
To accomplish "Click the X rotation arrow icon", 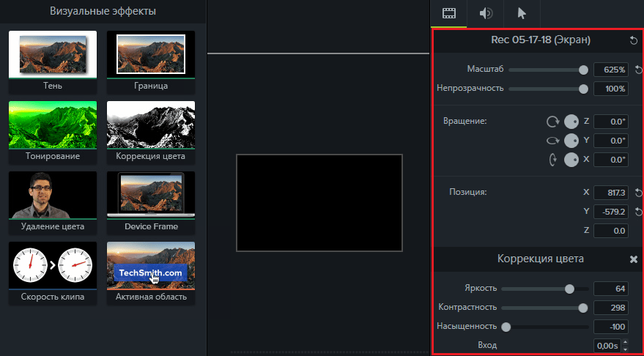I will (x=552, y=159).
